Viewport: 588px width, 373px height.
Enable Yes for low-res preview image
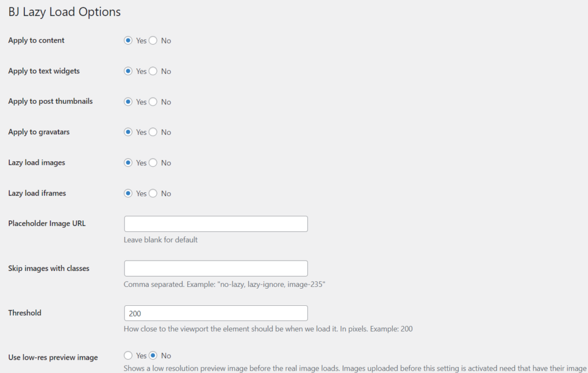pyautogui.click(x=128, y=356)
